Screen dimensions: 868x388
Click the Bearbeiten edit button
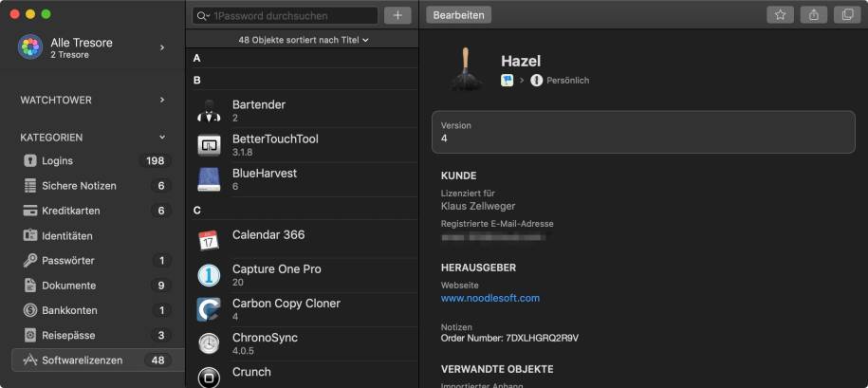click(x=459, y=15)
